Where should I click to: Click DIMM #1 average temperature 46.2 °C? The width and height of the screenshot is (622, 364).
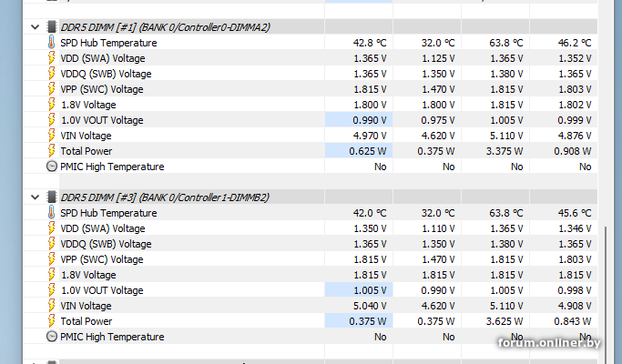[x=575, y=43]
